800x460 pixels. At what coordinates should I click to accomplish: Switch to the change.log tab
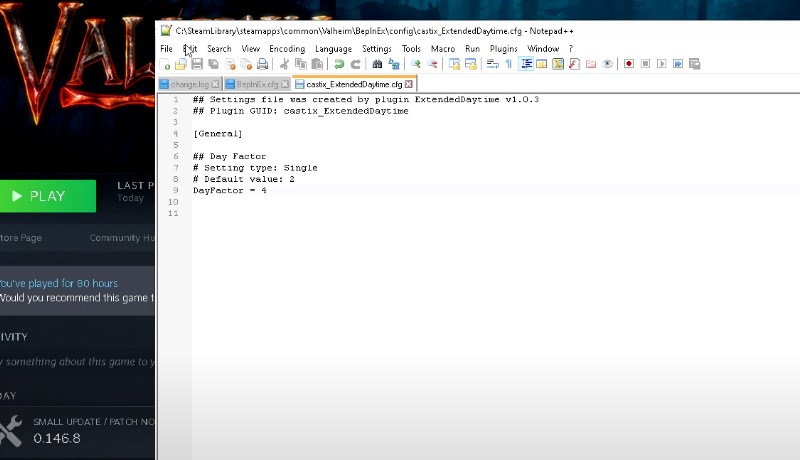(x=190, y=84)
